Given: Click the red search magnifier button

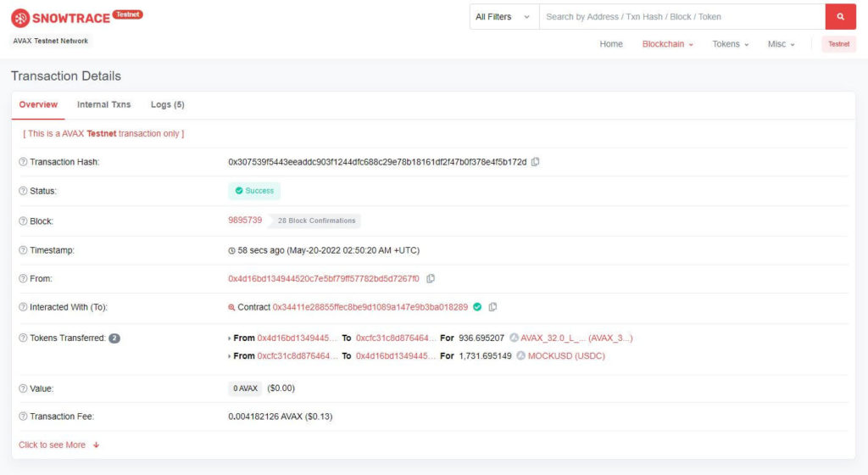Looking at the screenshot, I should tap(840, 17).
